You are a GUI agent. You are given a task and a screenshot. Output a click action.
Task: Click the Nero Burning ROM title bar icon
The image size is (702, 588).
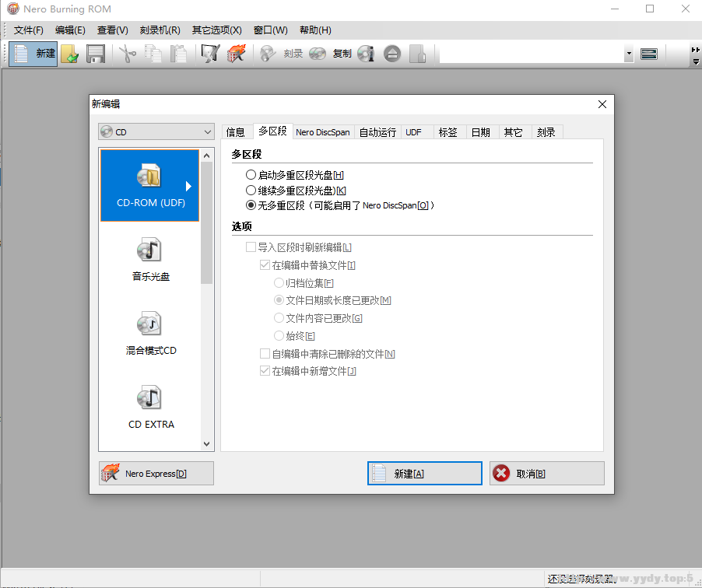pyautogui.click(x=12, y=9)
